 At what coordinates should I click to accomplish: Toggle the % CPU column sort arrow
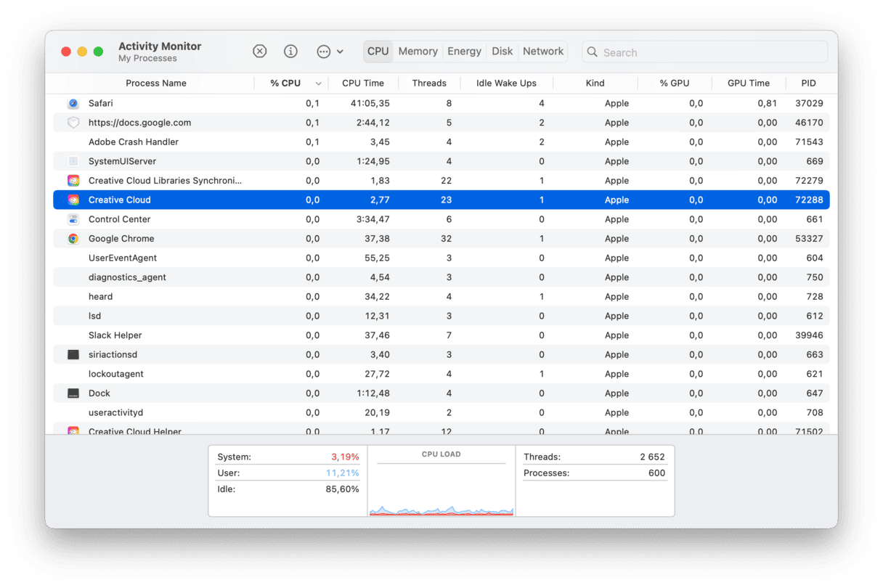pos(318,83)
